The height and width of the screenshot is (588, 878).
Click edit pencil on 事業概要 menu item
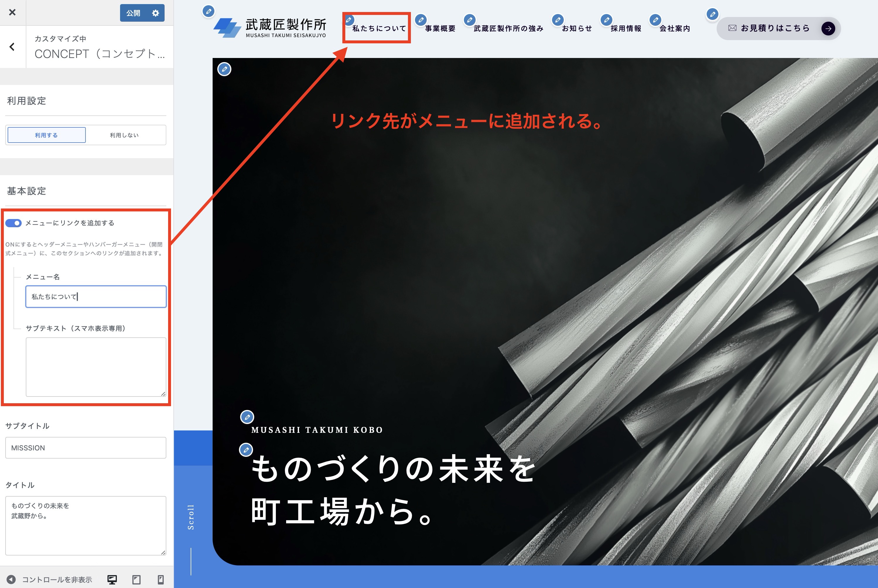click(x=421, y=20)
